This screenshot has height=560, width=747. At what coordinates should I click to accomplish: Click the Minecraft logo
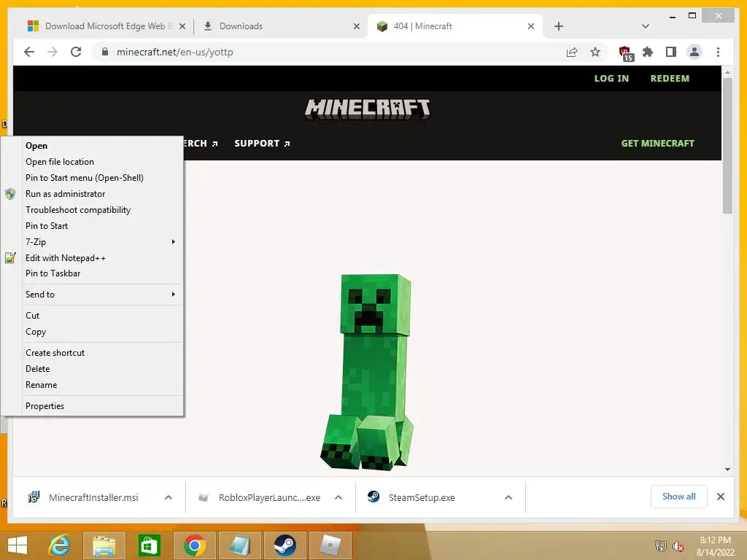tap(368, 109)
